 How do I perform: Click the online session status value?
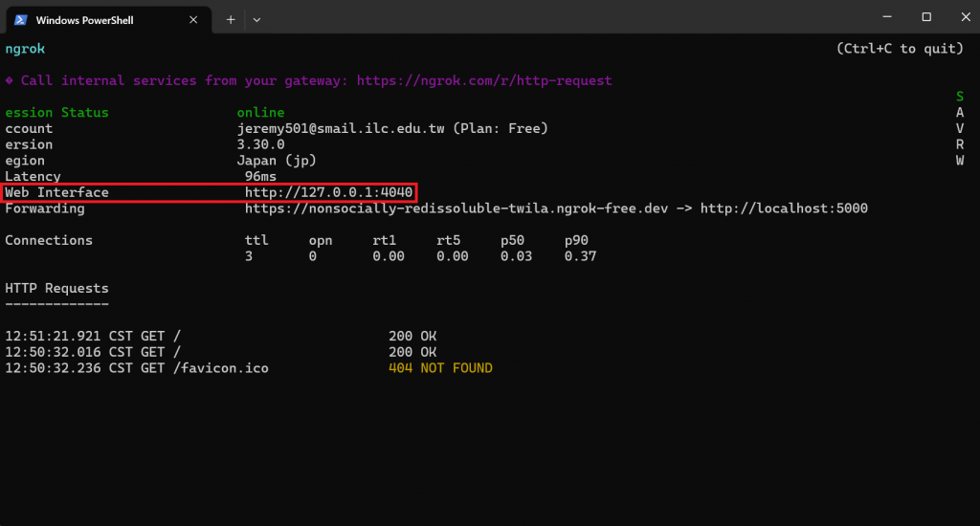[x=260, y=113]
